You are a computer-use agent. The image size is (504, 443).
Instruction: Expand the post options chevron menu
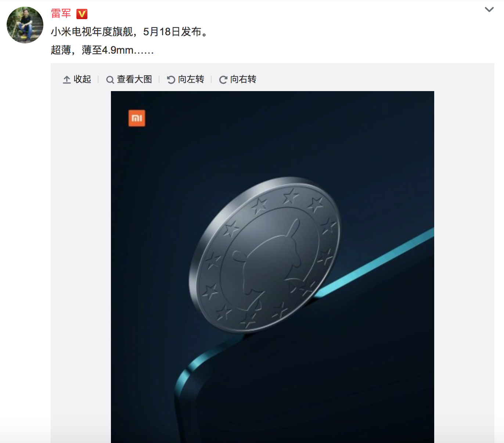coord(489,10)
